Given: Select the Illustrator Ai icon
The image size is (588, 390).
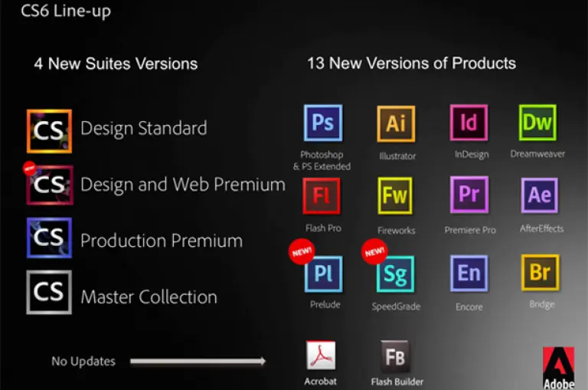Looking at the screenshot, I should (x=396, y=124).
